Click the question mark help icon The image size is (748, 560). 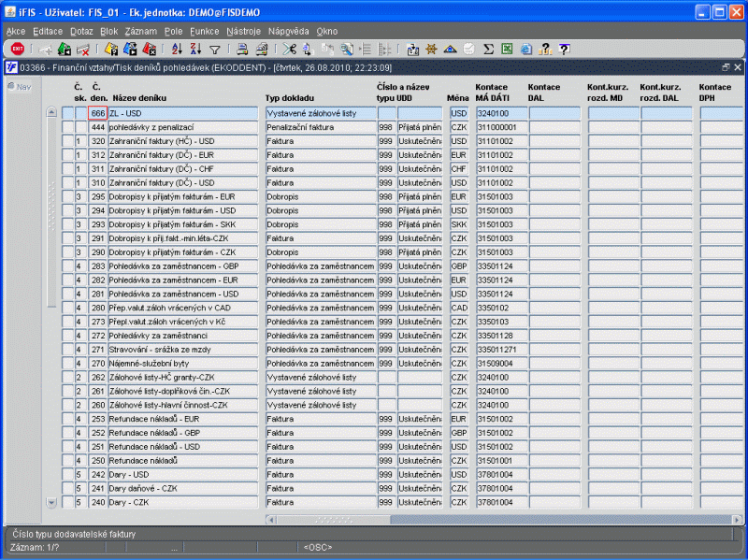tap(545, 50)
